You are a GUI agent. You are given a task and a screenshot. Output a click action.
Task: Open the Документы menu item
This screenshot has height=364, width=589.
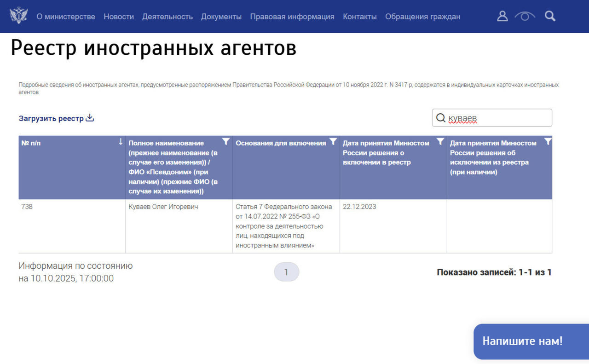click(x=221, y=17)
